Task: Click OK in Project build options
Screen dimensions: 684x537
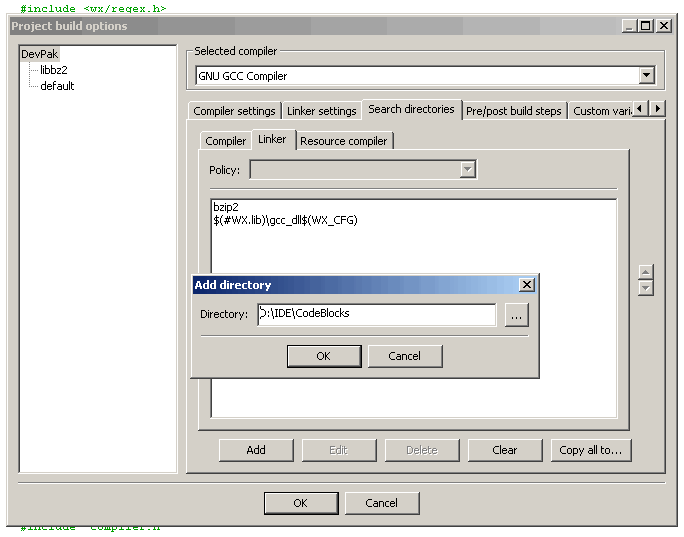Action: [301, 503]
